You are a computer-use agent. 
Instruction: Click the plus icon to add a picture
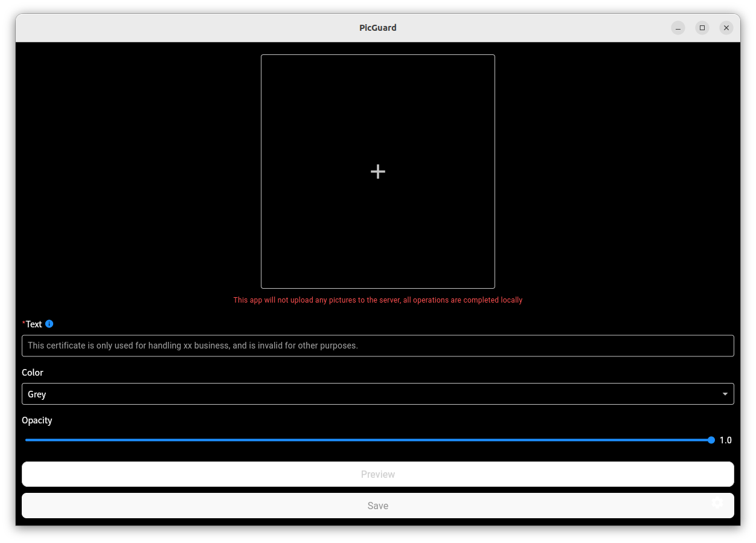tap(377, 171)
